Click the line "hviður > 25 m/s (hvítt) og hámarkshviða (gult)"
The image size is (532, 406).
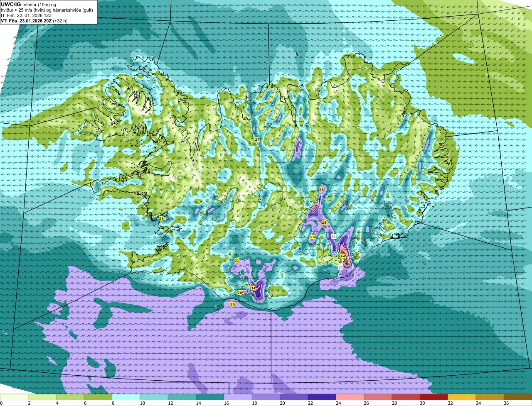[x=47, y=10]
